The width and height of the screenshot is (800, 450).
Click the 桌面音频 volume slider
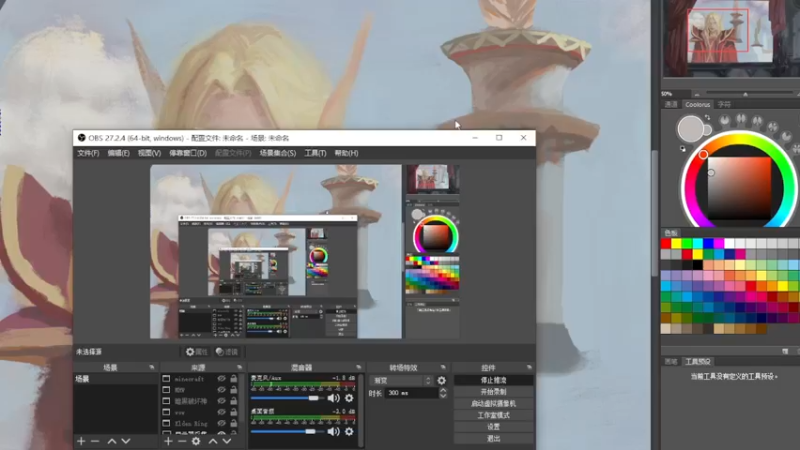pyautogui.click(x=288, y=432)
